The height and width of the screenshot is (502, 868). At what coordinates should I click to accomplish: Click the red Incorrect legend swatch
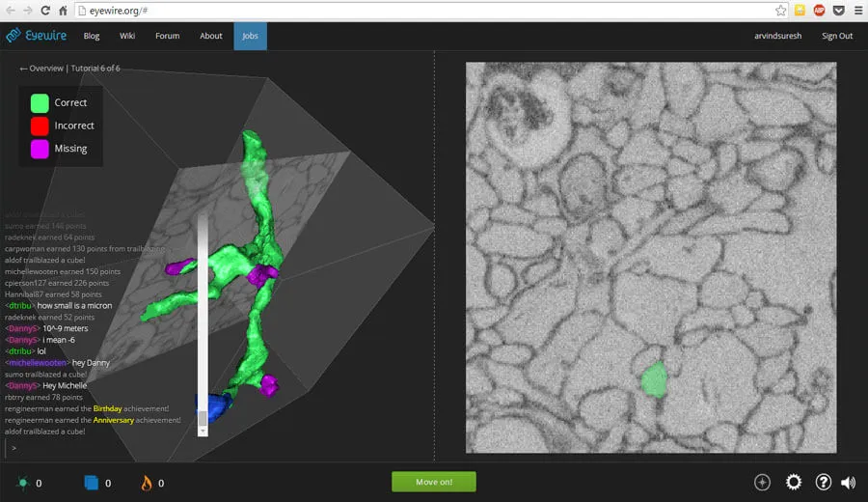coord(40,125)
